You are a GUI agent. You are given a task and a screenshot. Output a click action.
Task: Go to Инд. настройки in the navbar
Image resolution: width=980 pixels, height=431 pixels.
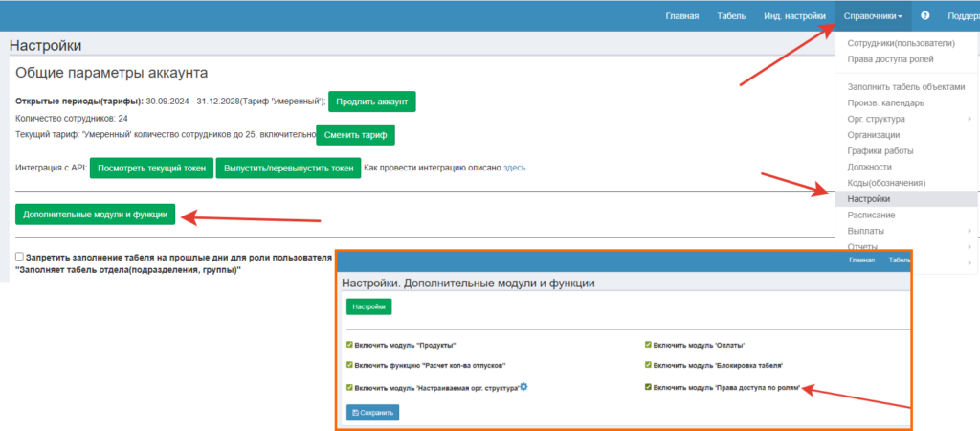coord(794,16)
